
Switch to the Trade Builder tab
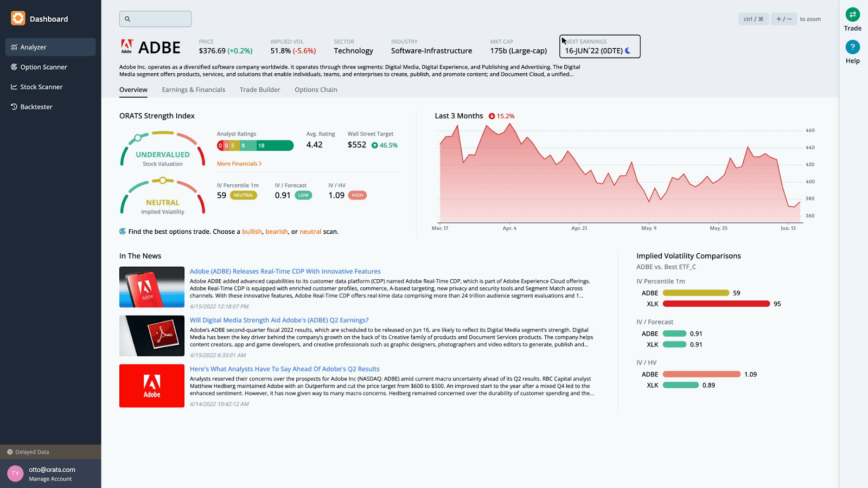[x=260, y=90]
